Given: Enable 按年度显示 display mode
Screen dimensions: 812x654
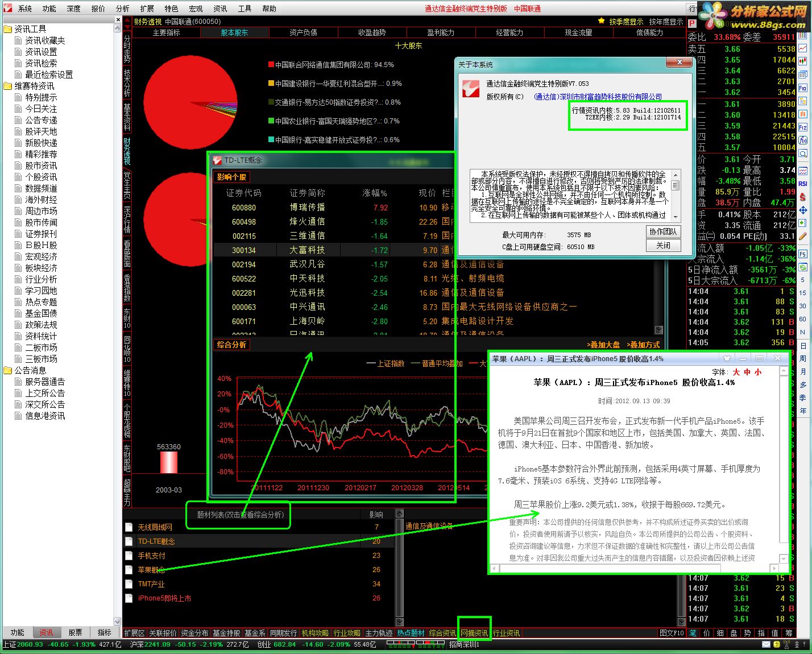Looking at the screenshot, I should 666,22.
